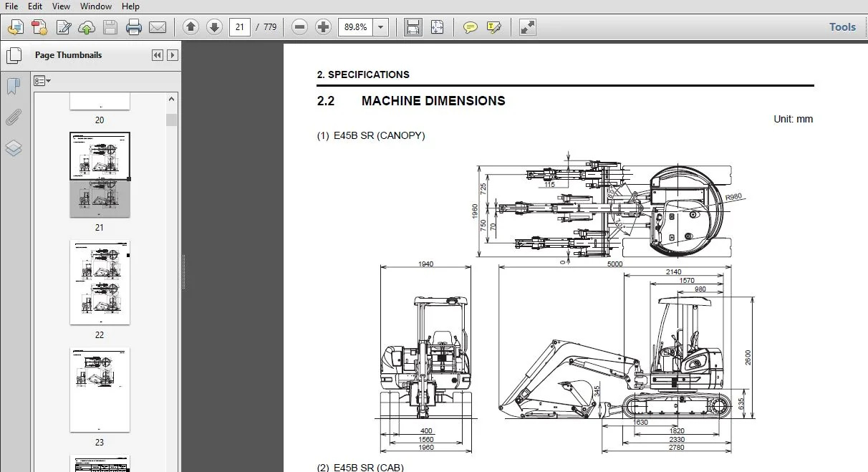
Task: Click the Open file toolbar icon
Action: click(x=16, y=27)
